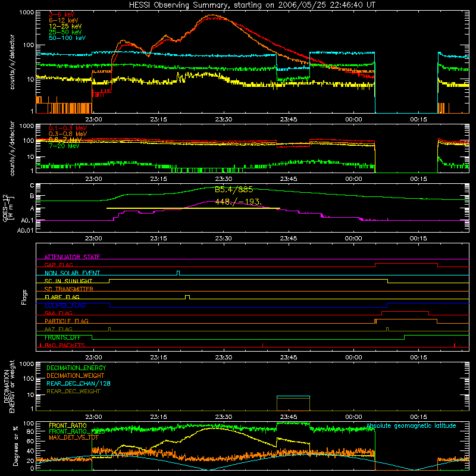Viewport: 476px width, 476px height.
Task: Click the 23:00 tick label under GOES panel
Action: 93,239
